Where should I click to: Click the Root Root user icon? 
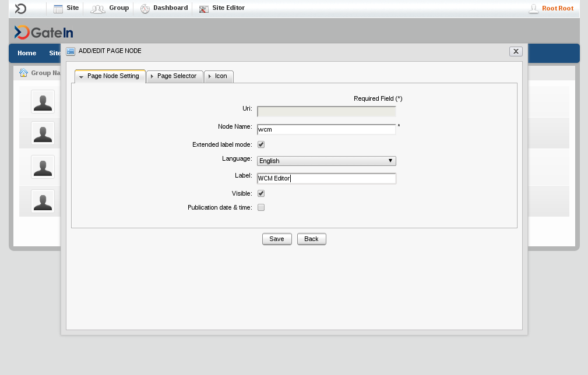click(533, 9)
